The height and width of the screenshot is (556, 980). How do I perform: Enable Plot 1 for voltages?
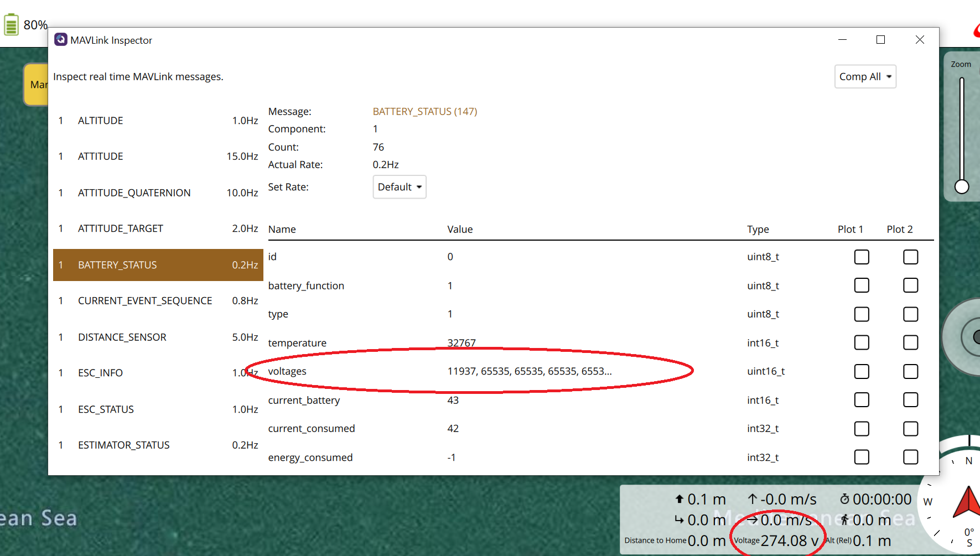(862, 371)
